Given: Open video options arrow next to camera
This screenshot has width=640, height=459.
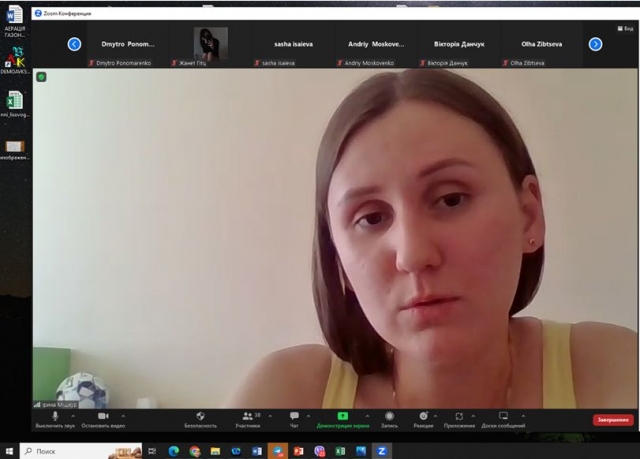Looking at the screenshot, I should point(123,416).
